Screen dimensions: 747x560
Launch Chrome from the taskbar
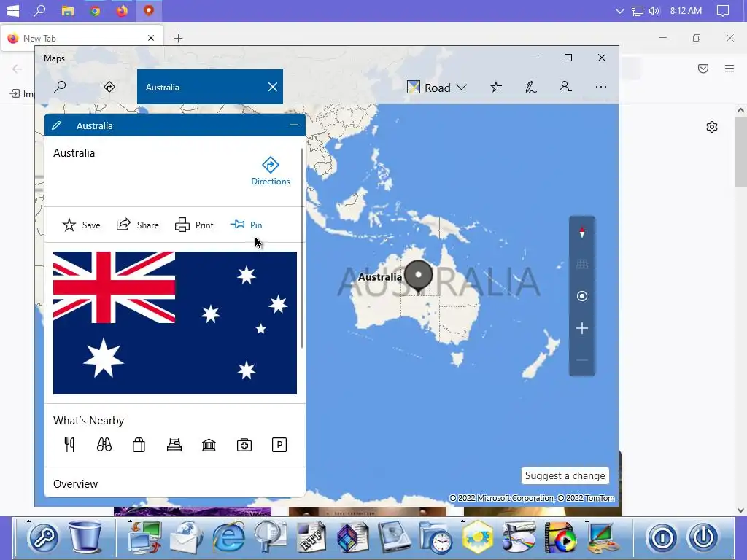click(95, 10)
